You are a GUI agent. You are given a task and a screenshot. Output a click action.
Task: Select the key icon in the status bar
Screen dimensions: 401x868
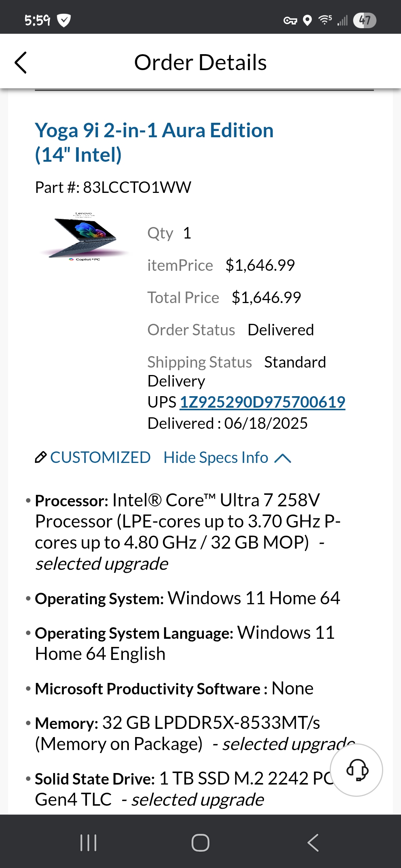click(291, 20)
